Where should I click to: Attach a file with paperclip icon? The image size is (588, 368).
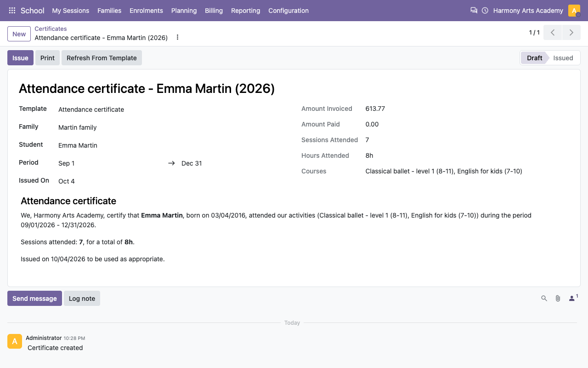coord(558,299)
